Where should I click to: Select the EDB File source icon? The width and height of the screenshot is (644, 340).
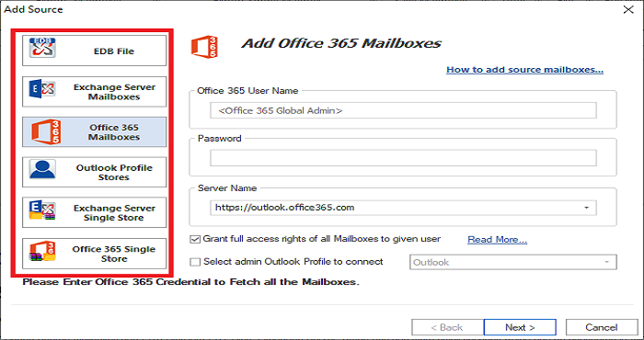point(42,48)
